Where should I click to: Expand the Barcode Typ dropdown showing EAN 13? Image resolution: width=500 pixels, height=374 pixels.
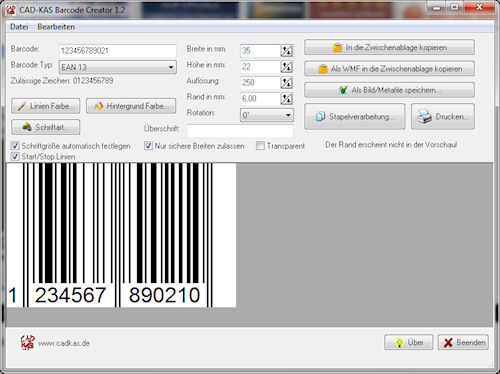(x=117, y=67)
